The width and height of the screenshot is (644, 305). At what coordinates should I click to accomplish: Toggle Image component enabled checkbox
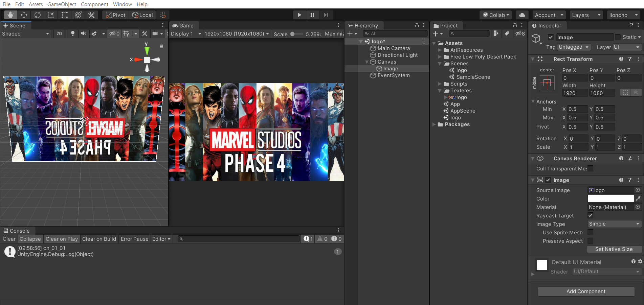coord(548,180)
